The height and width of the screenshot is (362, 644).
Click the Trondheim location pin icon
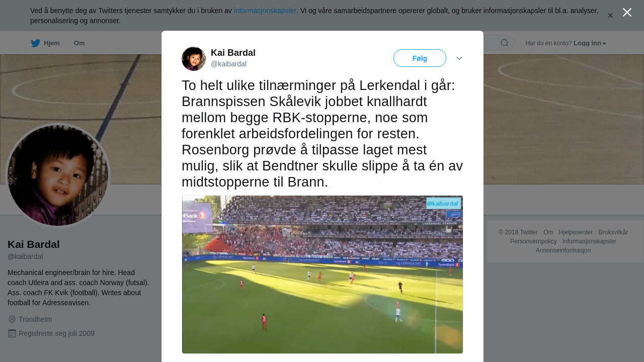pos(12,319)
